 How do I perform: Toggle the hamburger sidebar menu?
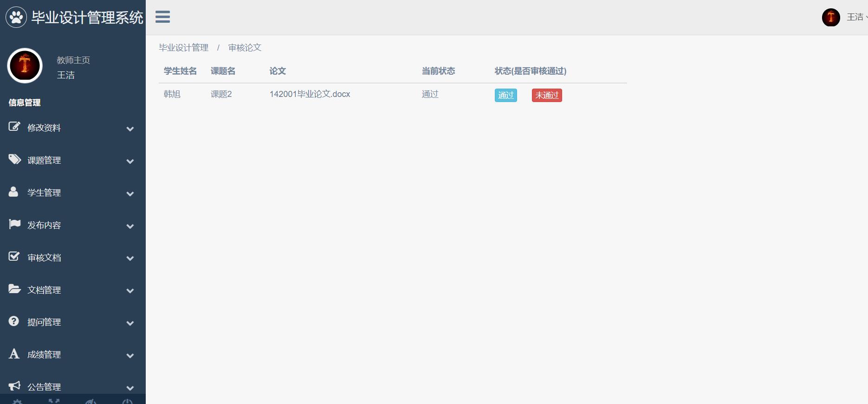[162, 17]
